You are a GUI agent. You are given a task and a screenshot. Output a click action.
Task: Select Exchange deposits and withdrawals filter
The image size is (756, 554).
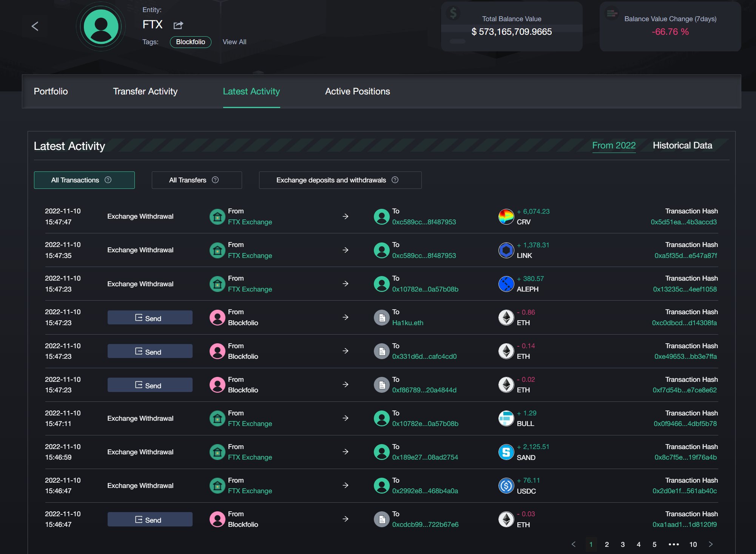[x=331, y=180]
